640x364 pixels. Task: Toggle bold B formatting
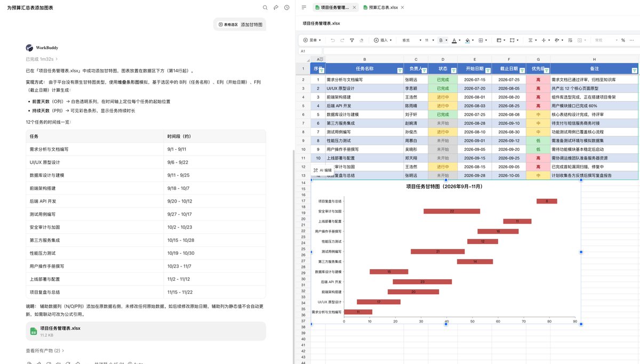[x=441, y=40]
